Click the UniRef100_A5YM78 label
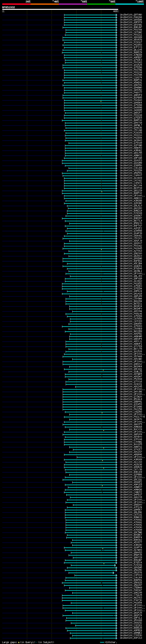Image resolution: width=146 pixels, height=644 pixels. 131,40
